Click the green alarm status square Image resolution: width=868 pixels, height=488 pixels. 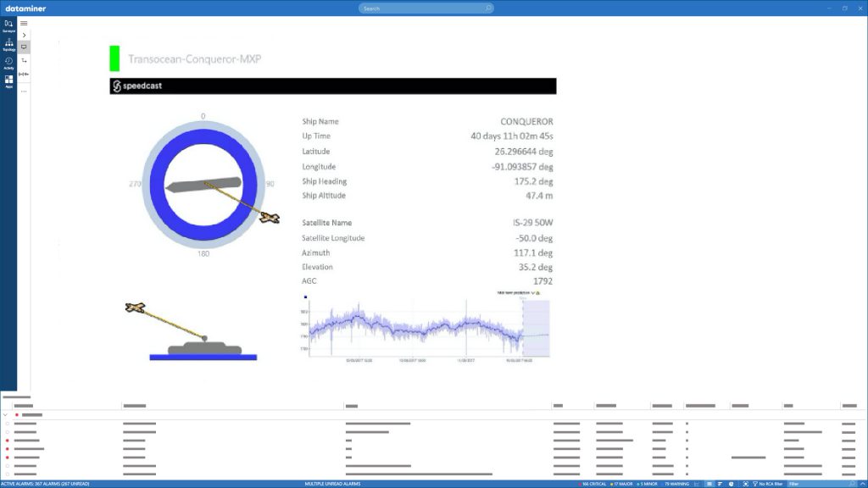tap(114, 58)
